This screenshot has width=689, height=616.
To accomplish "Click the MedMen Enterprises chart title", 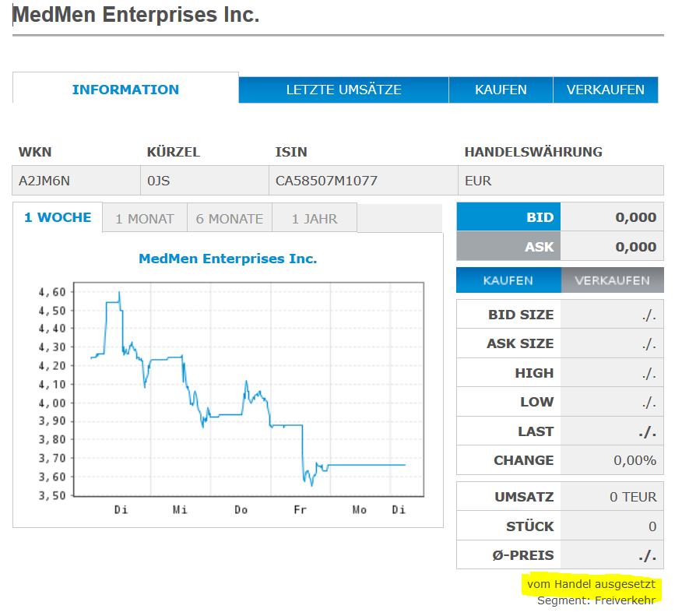I will click(227, 259).
